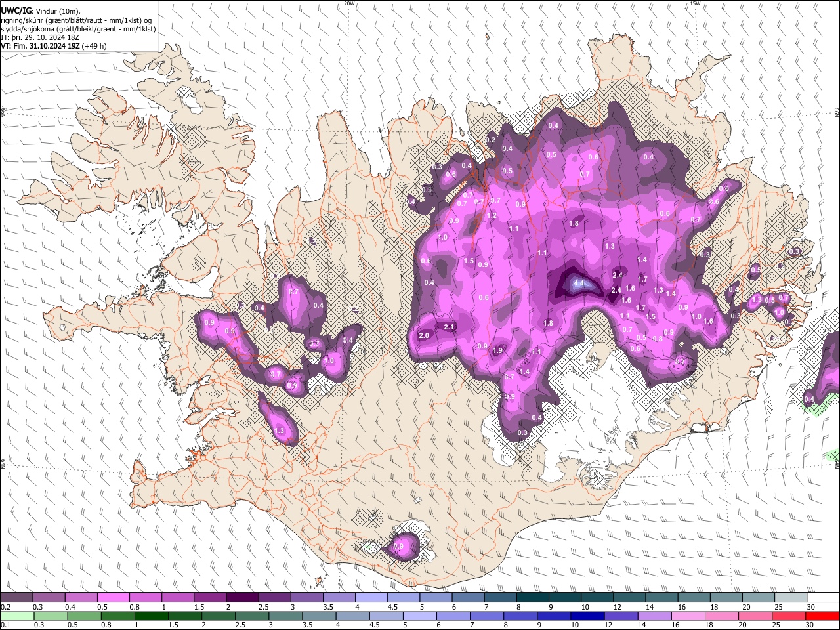The height and width of the screenshot is (630, 840).
Task: Click the peak '4.4' value on the map
Action: point(578,283)
